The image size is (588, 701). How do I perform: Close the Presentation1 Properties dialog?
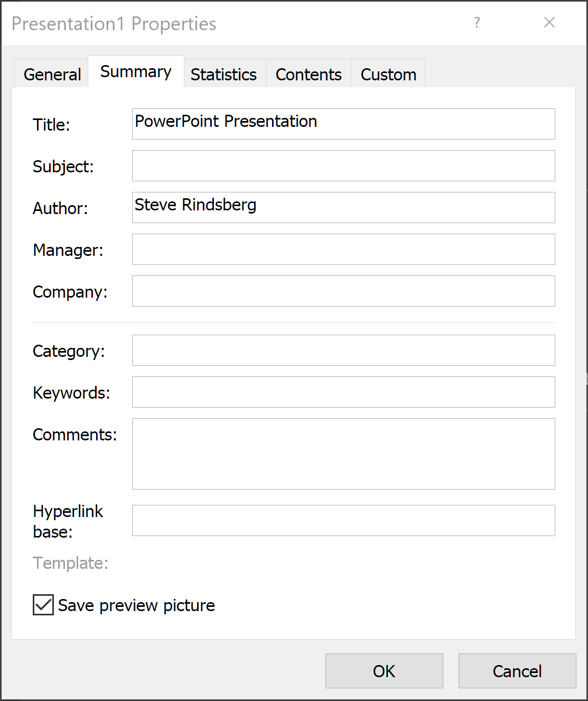click(x=549, y=22)
